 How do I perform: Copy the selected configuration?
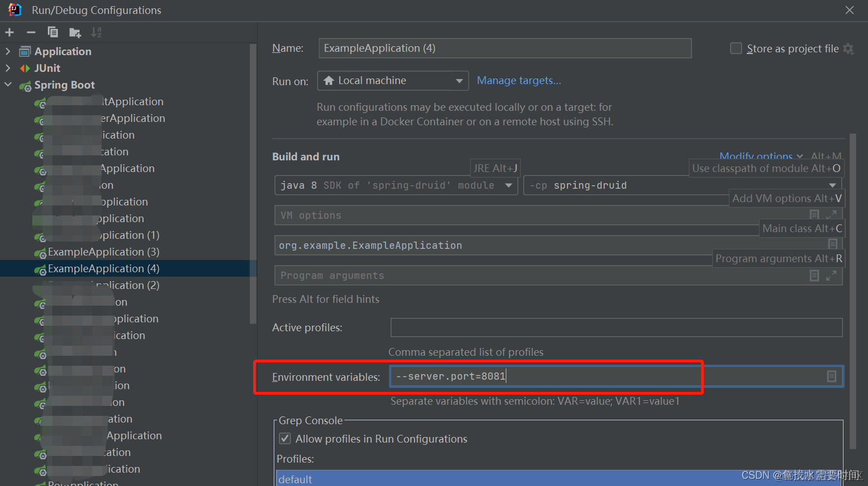pyautogui.click(x=53, y=32)
